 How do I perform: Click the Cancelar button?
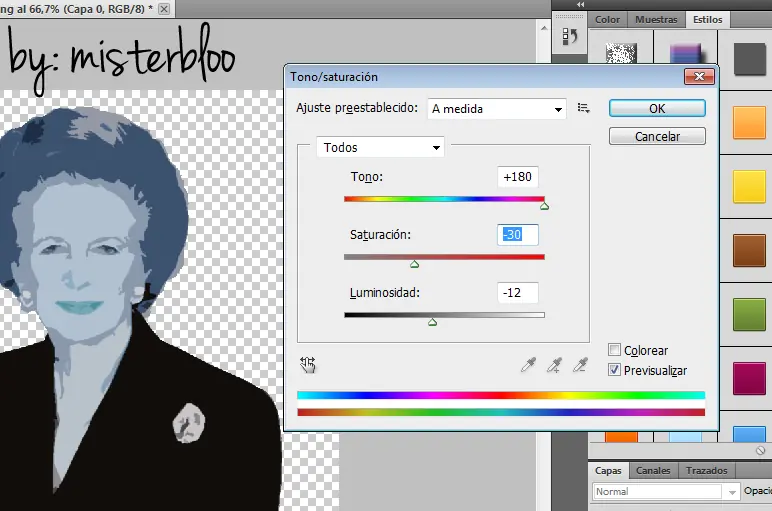coord(657,136)
